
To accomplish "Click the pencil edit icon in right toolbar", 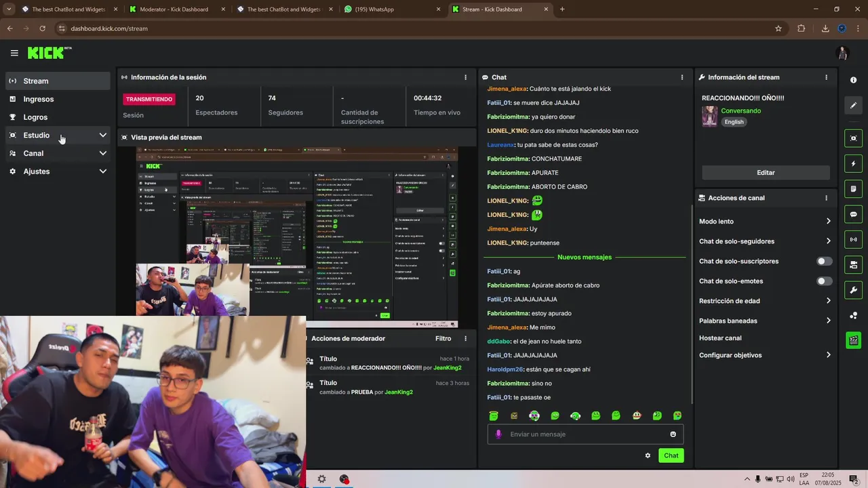I will pos(853,105).
